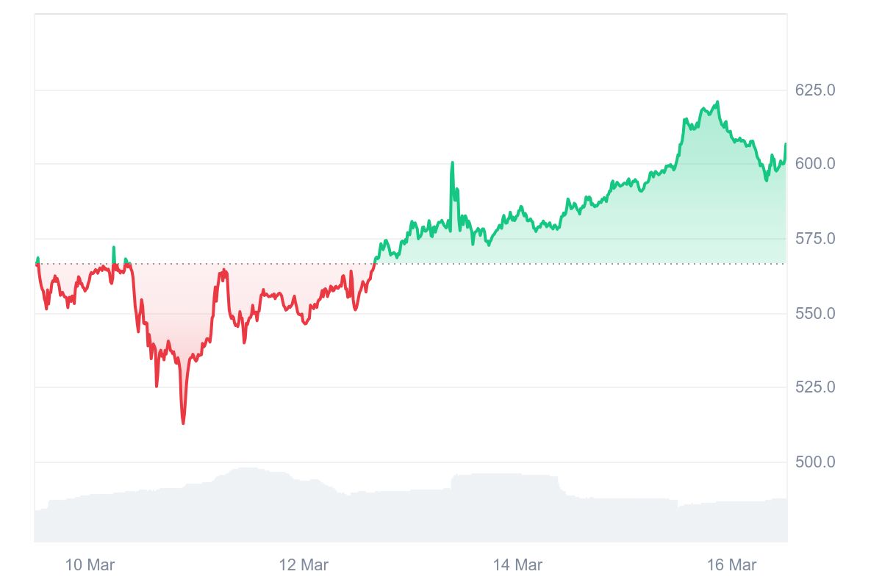Click the 600.0 price axis label
Screen dimensions: 882x588
[x=815, y=163]
